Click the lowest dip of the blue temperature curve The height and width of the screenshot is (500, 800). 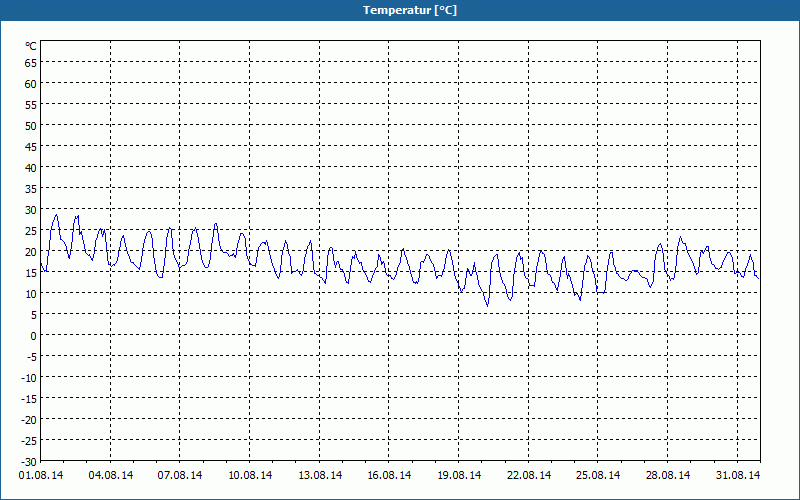coord(488,305)
